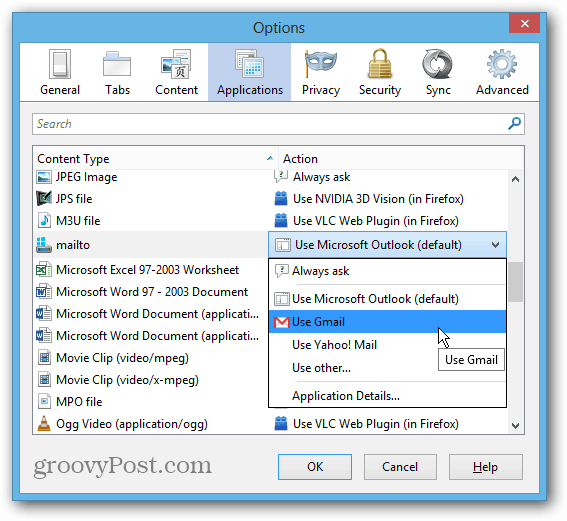Image resolution: width=567 pixels, height=521 pixels.
Task: Confirm settings with the OK button
Action: (x=315, y=467)
